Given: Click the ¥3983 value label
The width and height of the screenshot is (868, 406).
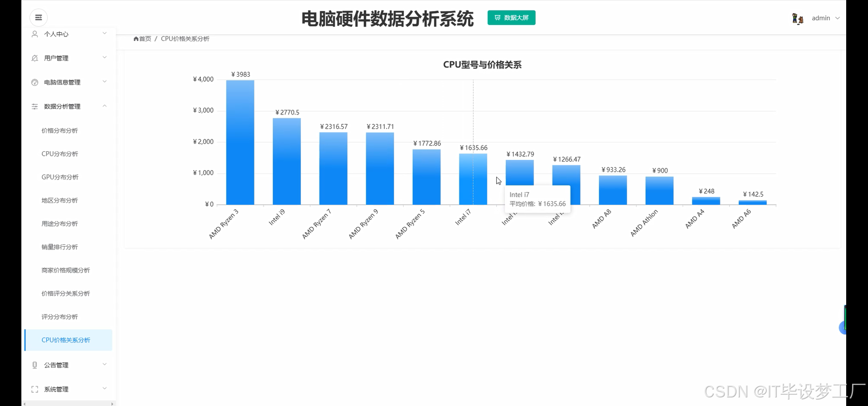Looking at the screenshot, I should [240, 74].
